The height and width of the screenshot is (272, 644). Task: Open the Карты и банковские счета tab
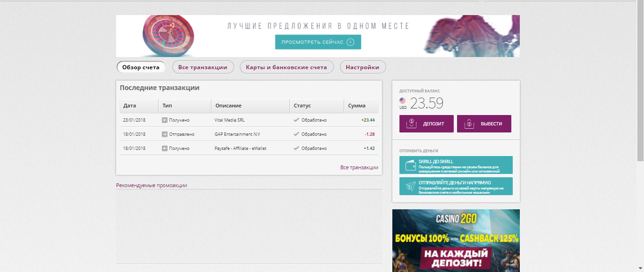coord(287,66)
